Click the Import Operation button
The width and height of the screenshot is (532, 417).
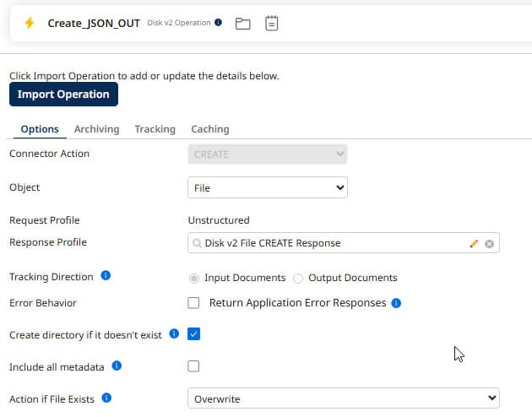tap(63, 95)
